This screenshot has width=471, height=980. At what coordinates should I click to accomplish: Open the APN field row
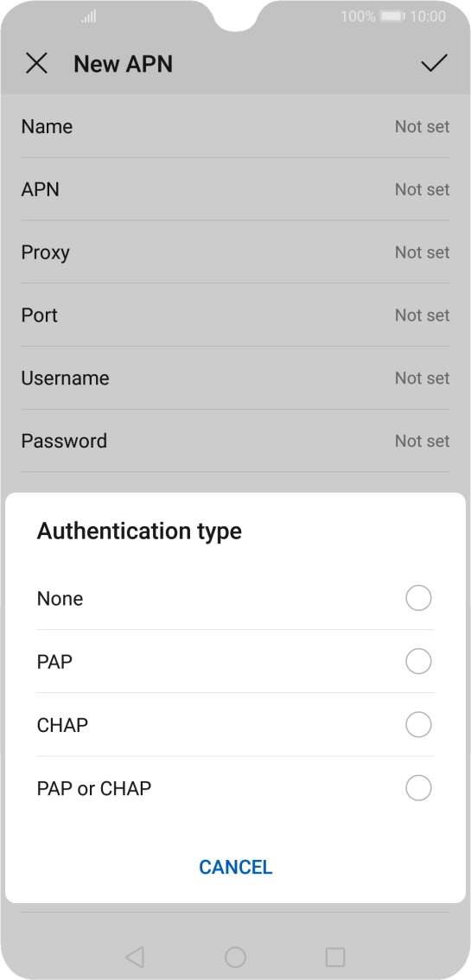click(235, 189)
